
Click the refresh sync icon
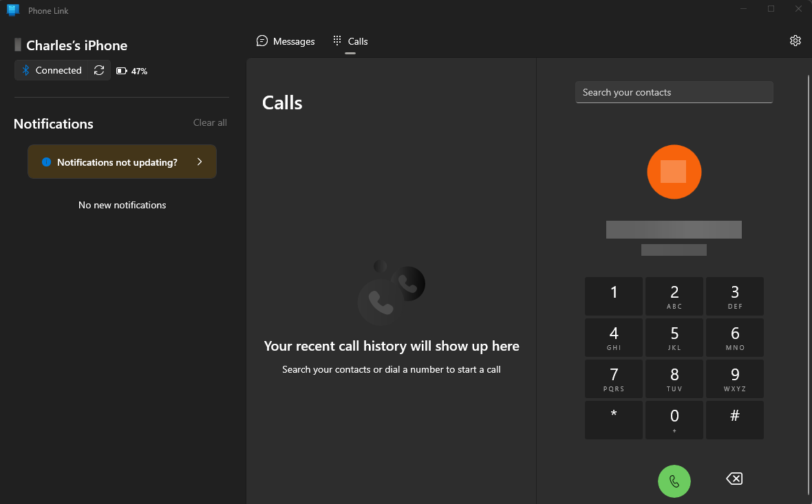click(x=99, y=70)
